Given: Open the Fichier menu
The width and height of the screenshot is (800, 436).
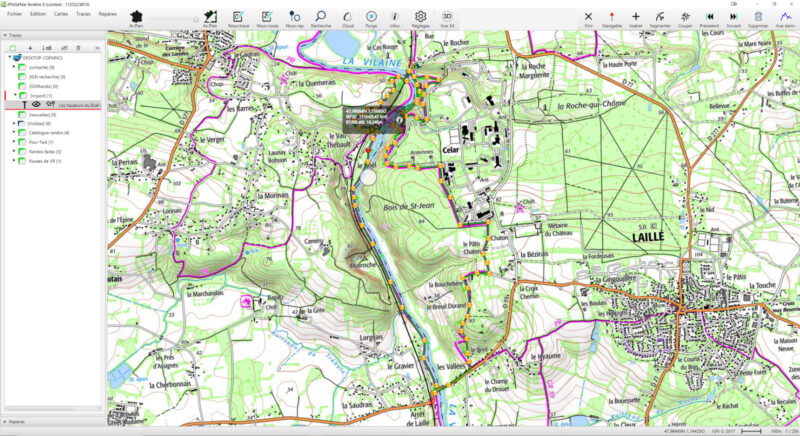Looking at the screenshot, I should 14,14.
